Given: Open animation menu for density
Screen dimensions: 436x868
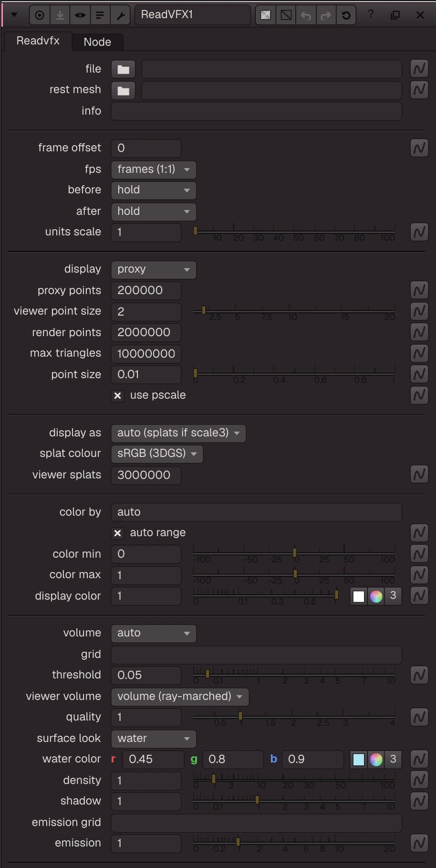Looking at the screenshot, I should coord(419,780).
